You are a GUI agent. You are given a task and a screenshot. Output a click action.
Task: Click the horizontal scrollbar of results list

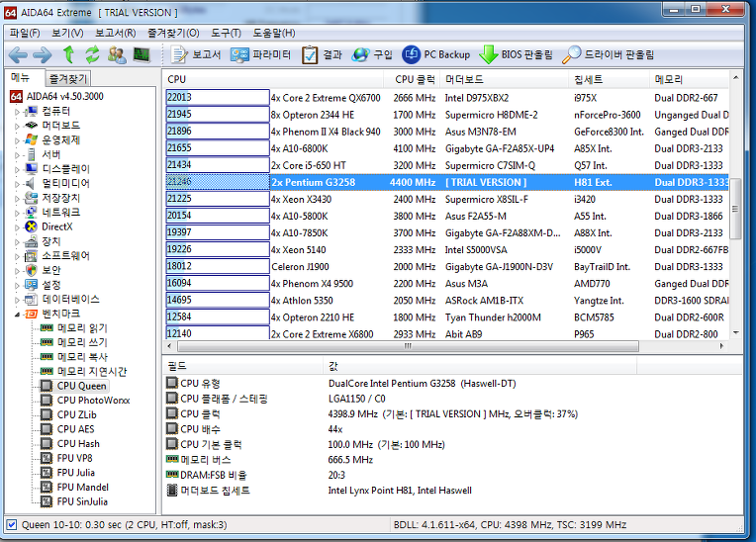[x=408, y=346]
